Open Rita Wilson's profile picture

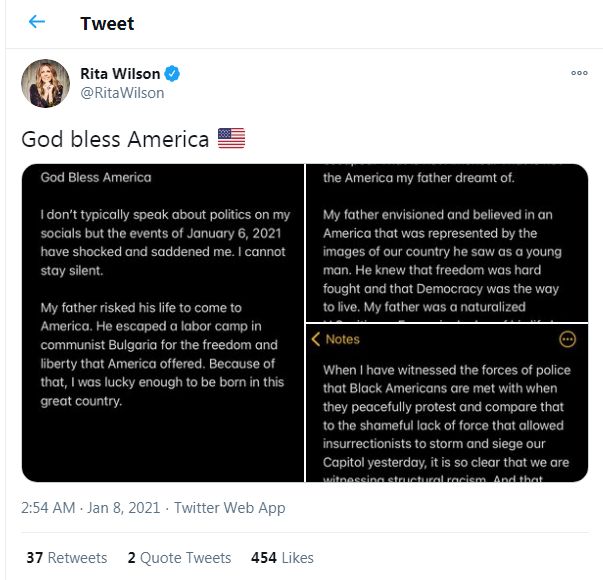[45, 83]
